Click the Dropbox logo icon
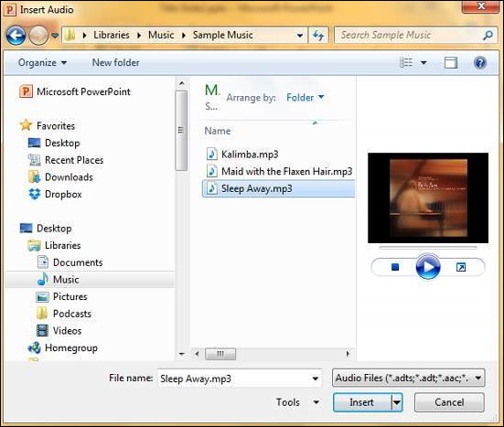 point(35,194)
